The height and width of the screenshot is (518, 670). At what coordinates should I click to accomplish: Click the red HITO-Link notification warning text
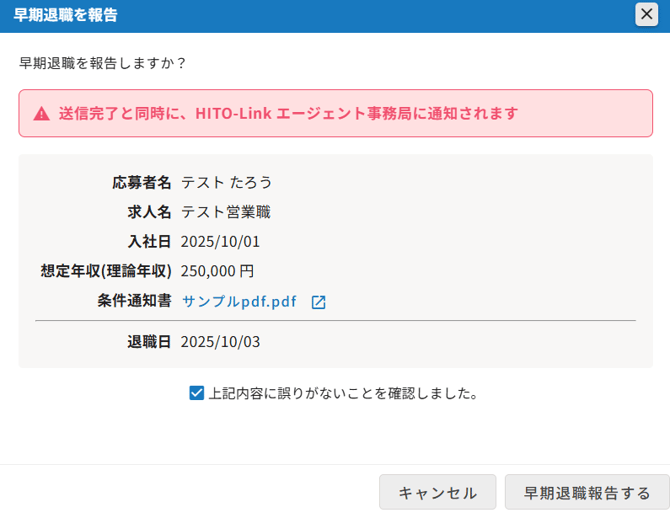[288, 113]
